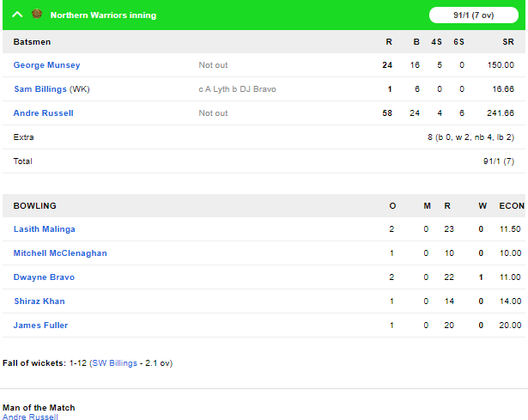This screenshot has width=528, height=420.
Task: Click strike rate 150.00
Action: click(501, 65)
